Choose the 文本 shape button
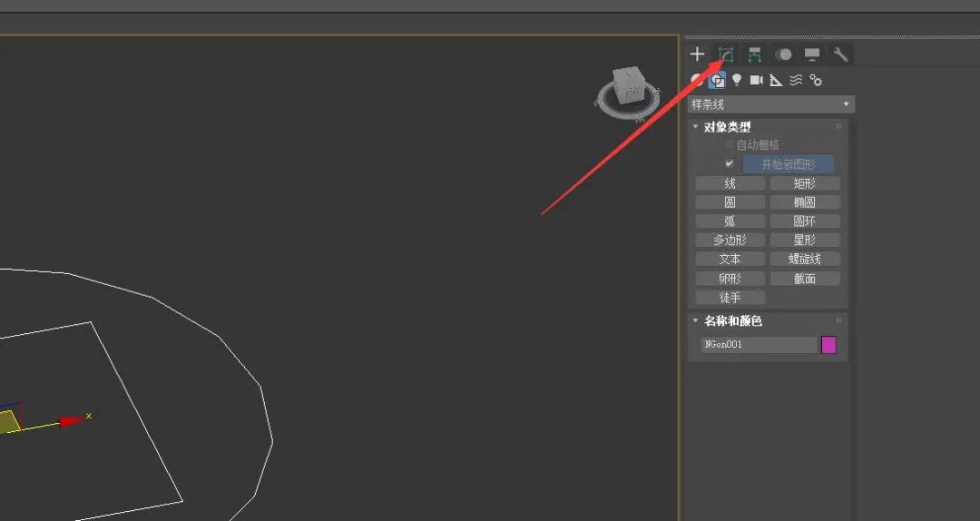 coord(730,259)
